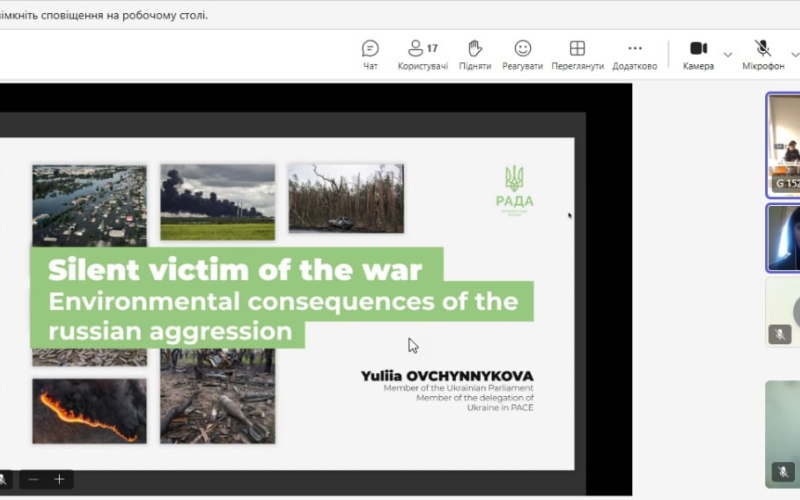The image size is (800, 500).
Task: Click the unexploded bombs photo
Action: click(218, 396)
